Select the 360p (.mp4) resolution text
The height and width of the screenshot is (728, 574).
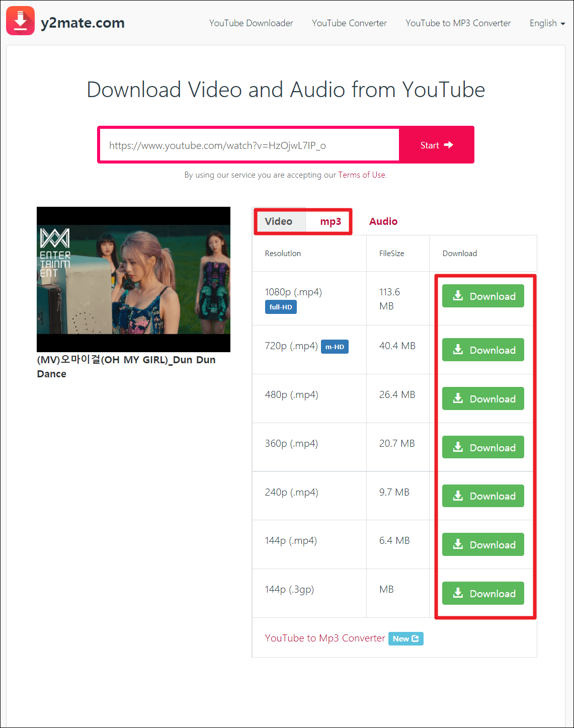point(292,443)
